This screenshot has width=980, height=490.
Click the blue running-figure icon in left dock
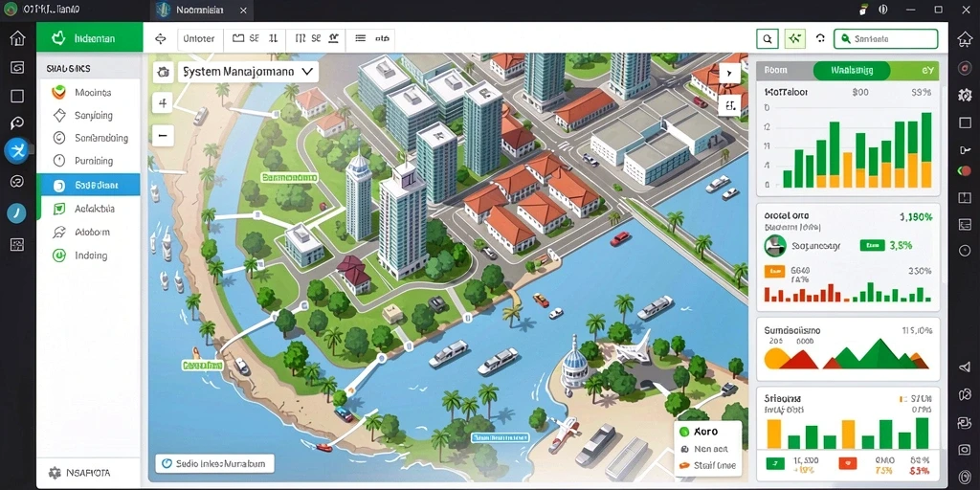17,150
